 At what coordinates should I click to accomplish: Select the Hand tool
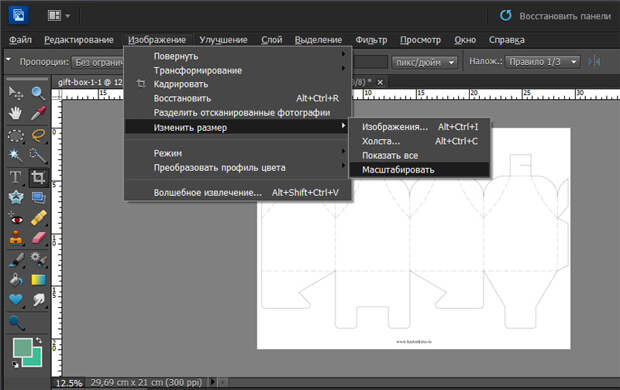[x=15, y=113]
